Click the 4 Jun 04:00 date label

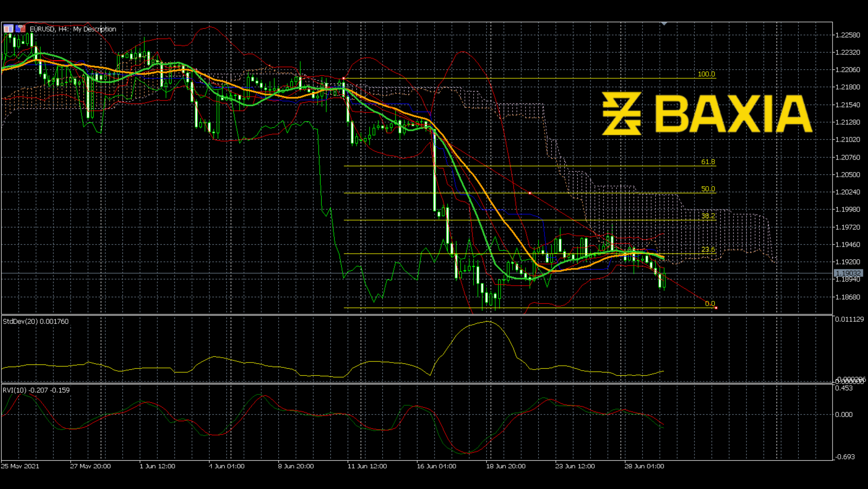227,466
